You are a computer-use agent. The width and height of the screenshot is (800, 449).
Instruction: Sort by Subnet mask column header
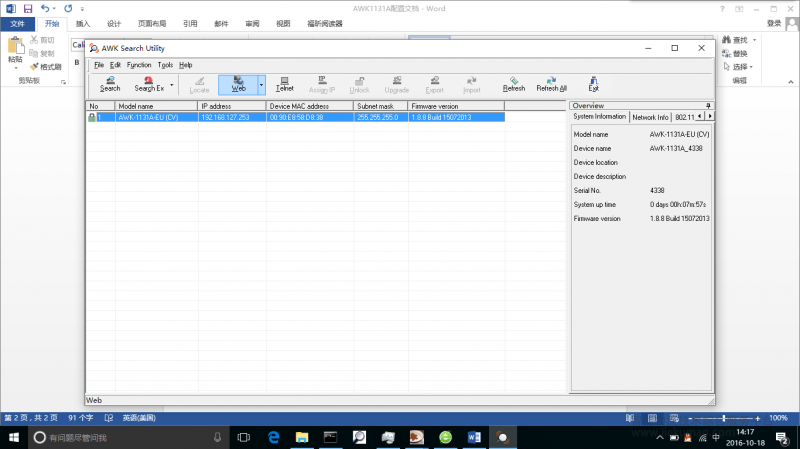[381, 106]
